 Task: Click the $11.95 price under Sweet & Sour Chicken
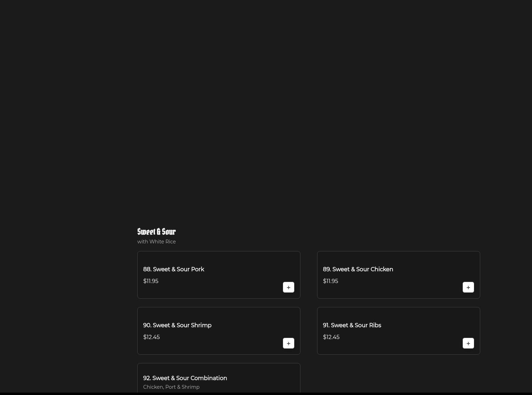tap(330, 281)
